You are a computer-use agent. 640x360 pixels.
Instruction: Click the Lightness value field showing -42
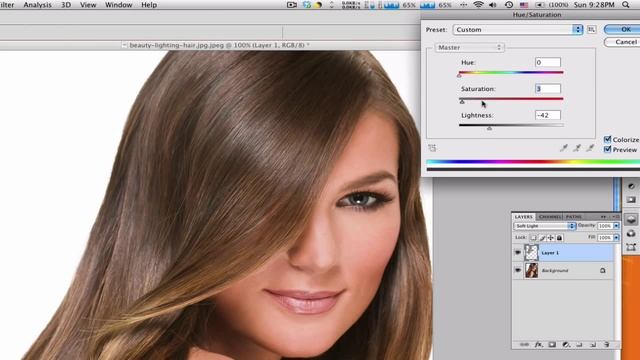click(x=548, y=115)
